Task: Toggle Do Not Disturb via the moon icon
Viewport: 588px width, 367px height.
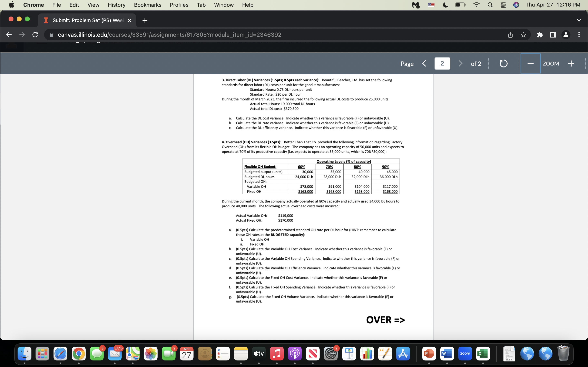Action: 446,5
